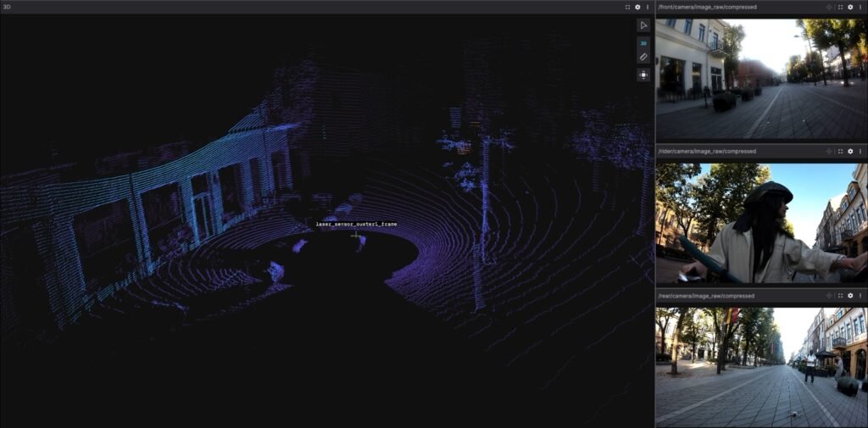Image resolution: width=868 pixels, height=428 pixels.
Task: Fullscreen the rear camera image panel
Action: pos(840,296)
